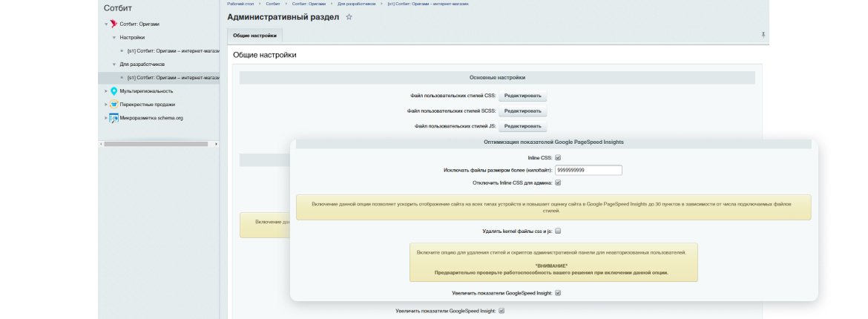Expand the Перекрестные продажи tree node
The height and width of the screenshot is (319, 868).
106,104
